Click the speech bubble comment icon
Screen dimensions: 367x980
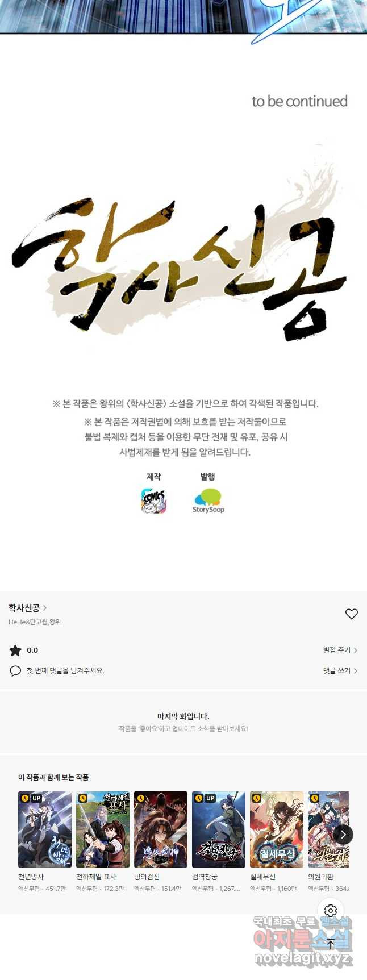pos(15,671)
